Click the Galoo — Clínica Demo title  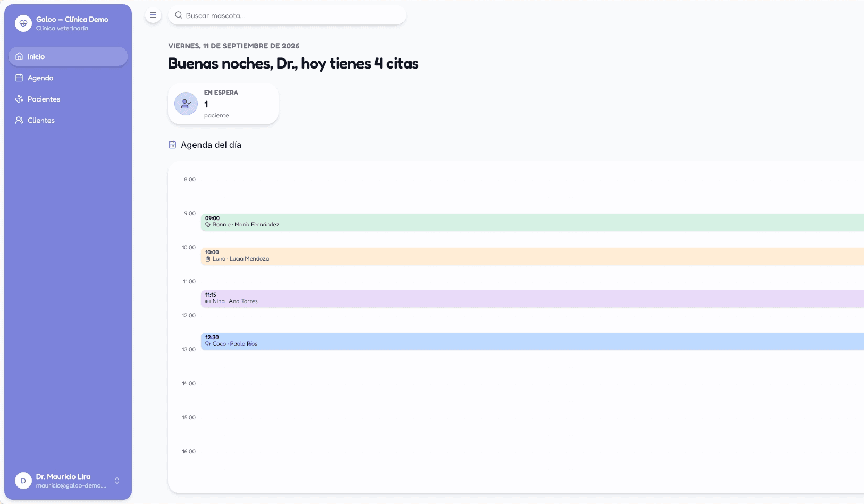(72, 19)
